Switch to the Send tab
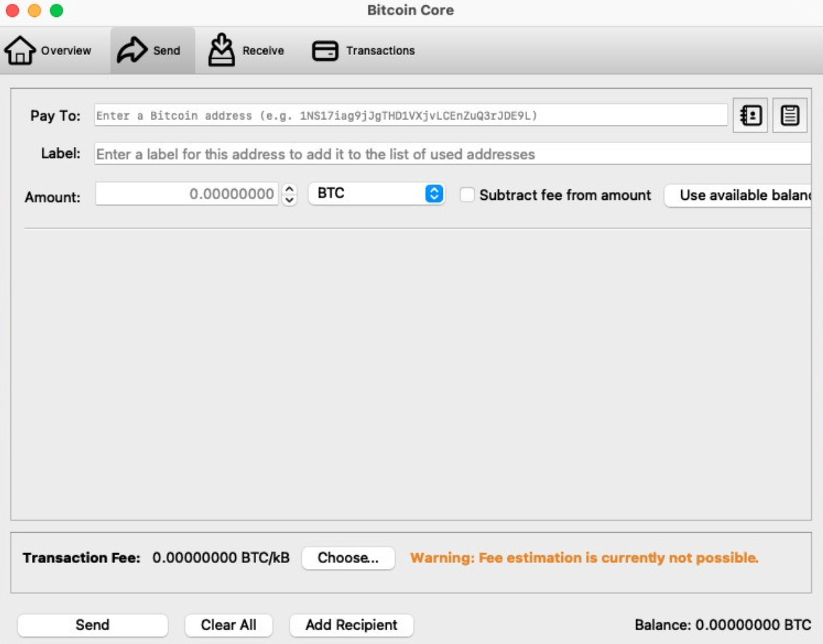 (x=152, y=51)
